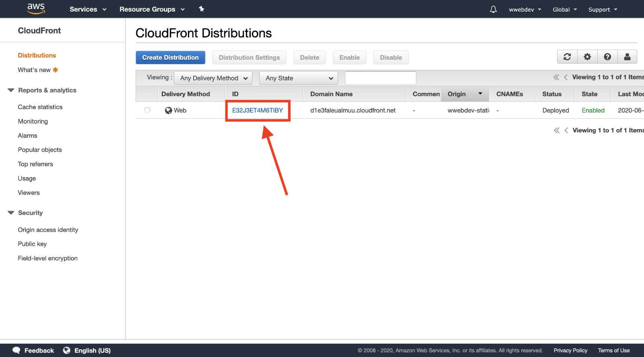Open Top referrers report
This screenshot has width=644, height=357.
pyautogui.click(x=35, y=164)
